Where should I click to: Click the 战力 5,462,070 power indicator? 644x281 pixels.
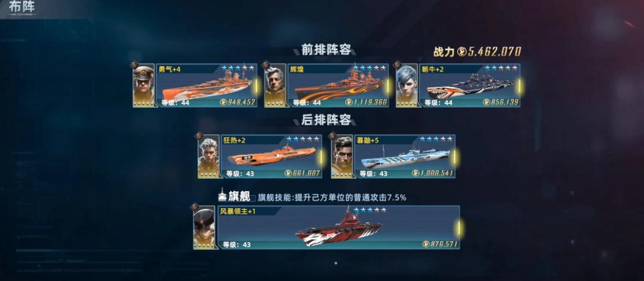(x=477, y=52)
